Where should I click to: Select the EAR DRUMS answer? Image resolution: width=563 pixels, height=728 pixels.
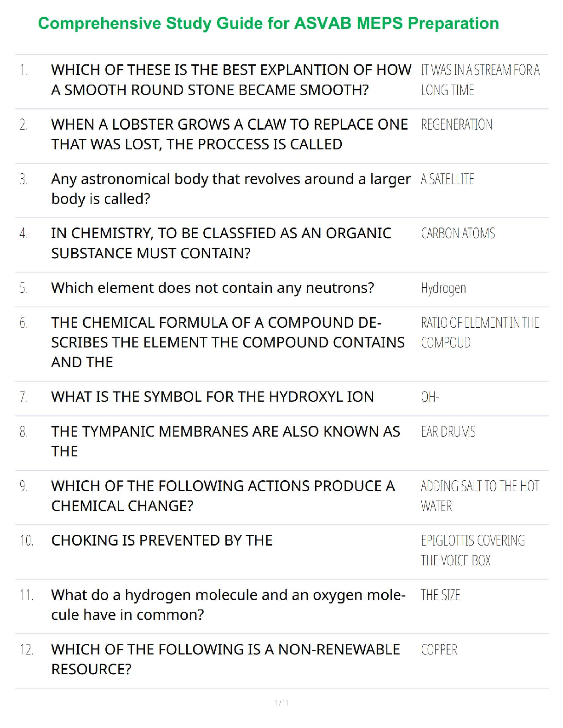448,432
